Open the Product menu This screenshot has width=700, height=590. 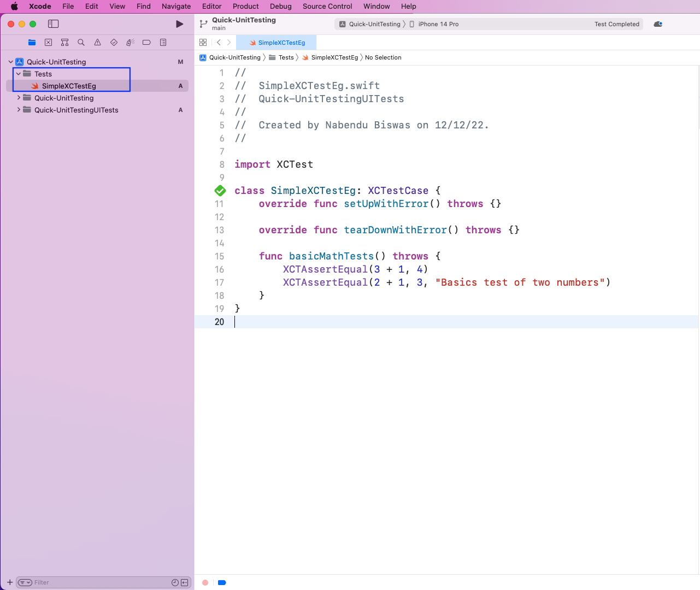[246, 7]
